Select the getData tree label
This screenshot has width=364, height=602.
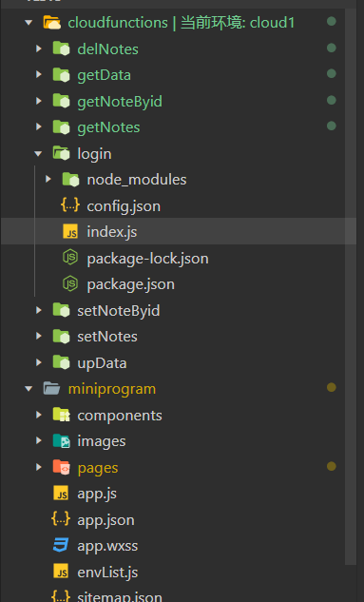tap(104, 75)
